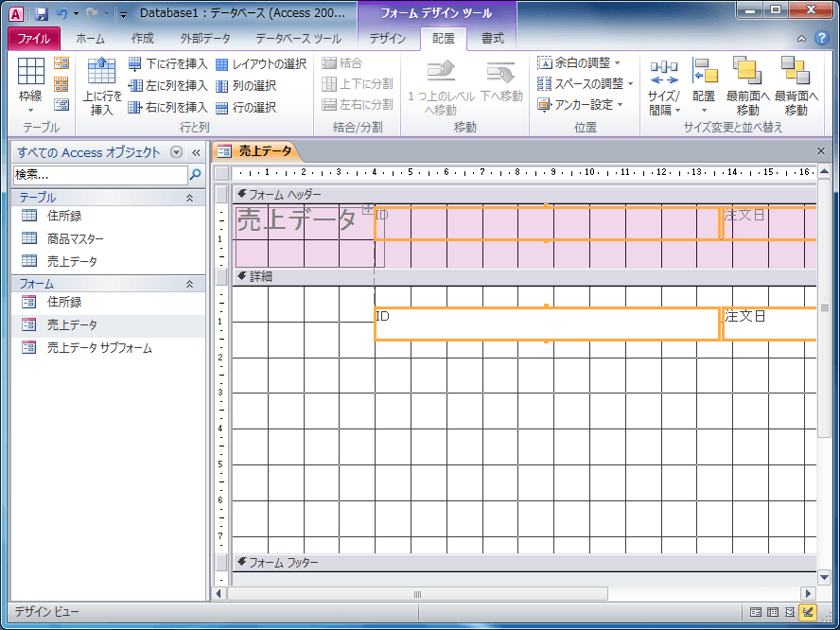Viewport: 840px width, 630px height.
Task: Click the 詳細 section bar
Action: click(524, 277)
